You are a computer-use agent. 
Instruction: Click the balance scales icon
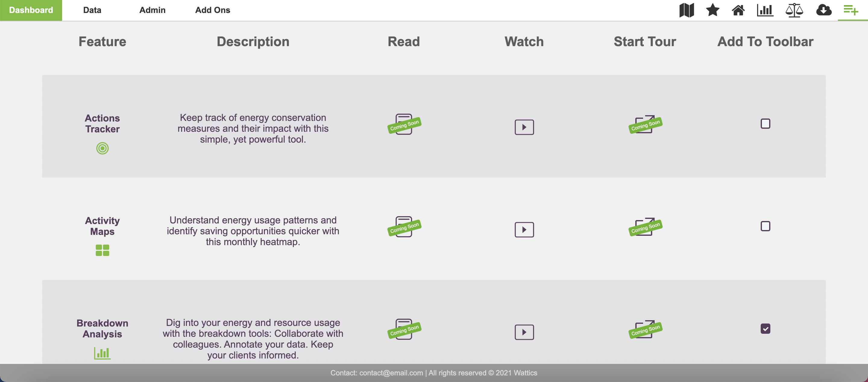(794, 10)
